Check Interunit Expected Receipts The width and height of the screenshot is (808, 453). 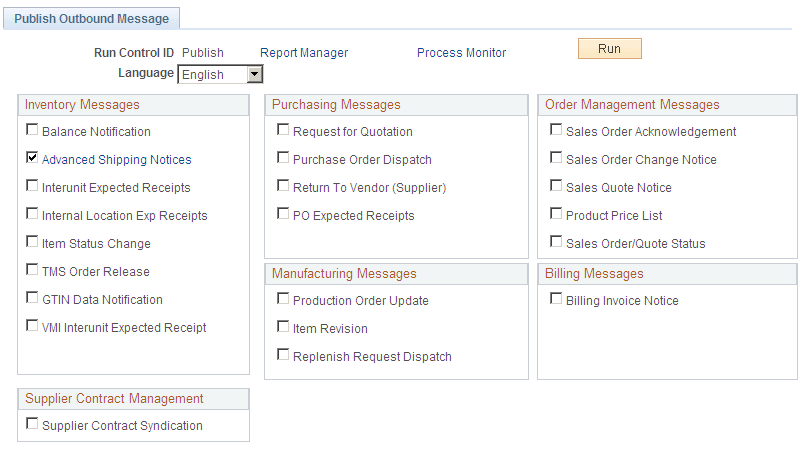tap(32, 185)
